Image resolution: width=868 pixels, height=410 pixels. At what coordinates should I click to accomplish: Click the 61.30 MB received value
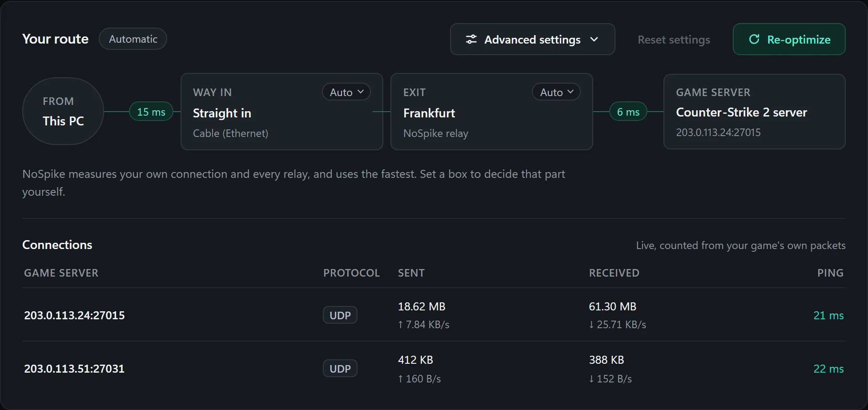(x=613, y=306)
